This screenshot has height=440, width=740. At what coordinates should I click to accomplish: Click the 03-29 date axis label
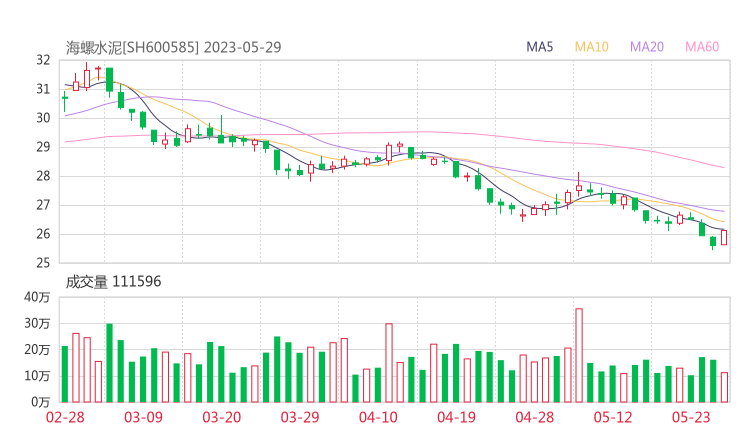point(300,417)
